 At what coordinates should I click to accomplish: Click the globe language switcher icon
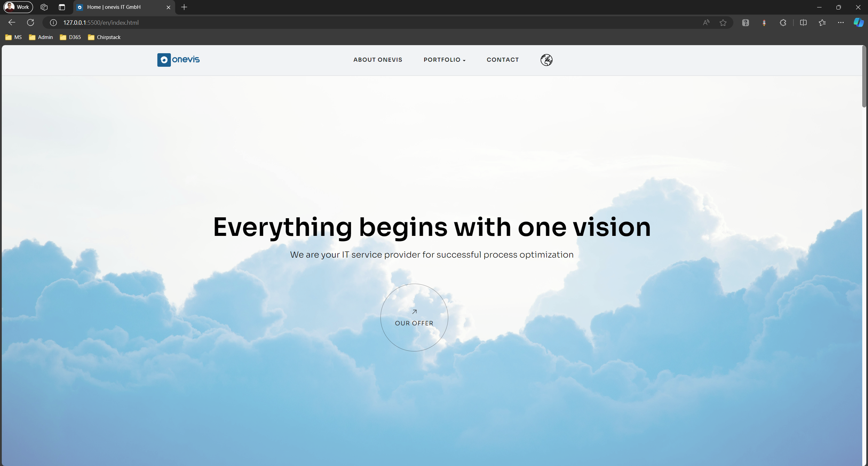point(546,60)
